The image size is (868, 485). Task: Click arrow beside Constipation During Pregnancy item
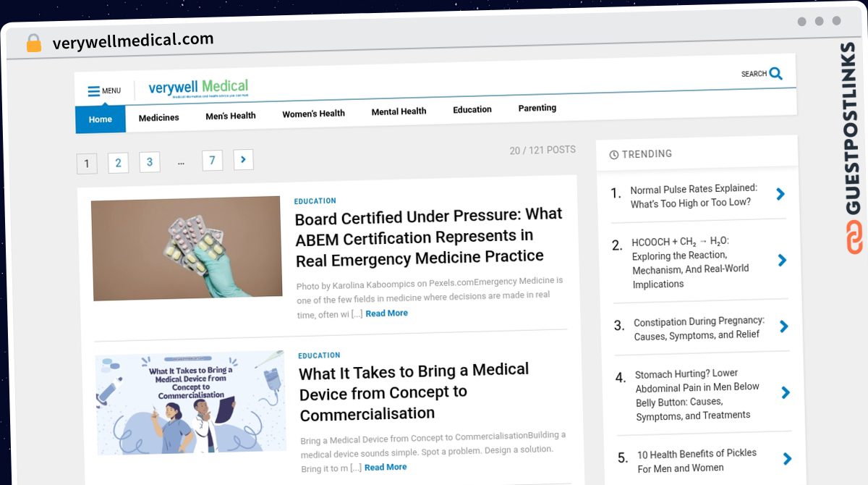coord(784,326)
